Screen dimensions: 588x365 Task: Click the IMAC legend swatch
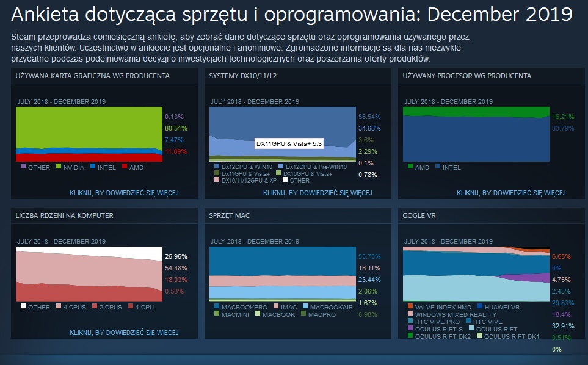pos(276,306)
